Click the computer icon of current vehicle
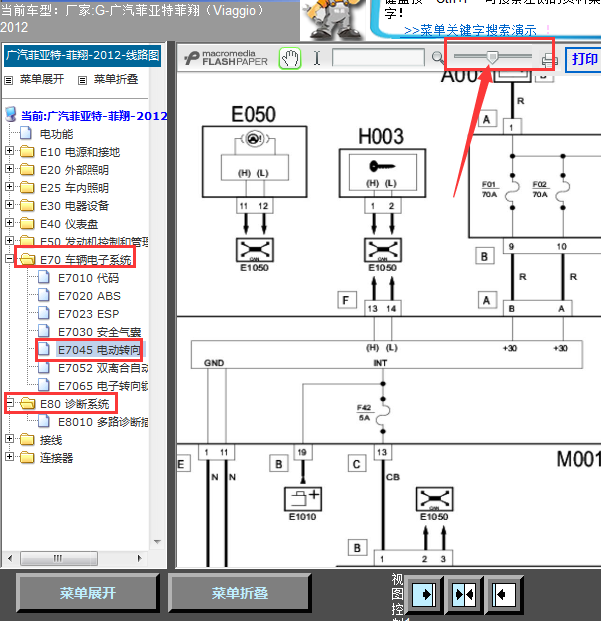 click(x=11, y=114)
